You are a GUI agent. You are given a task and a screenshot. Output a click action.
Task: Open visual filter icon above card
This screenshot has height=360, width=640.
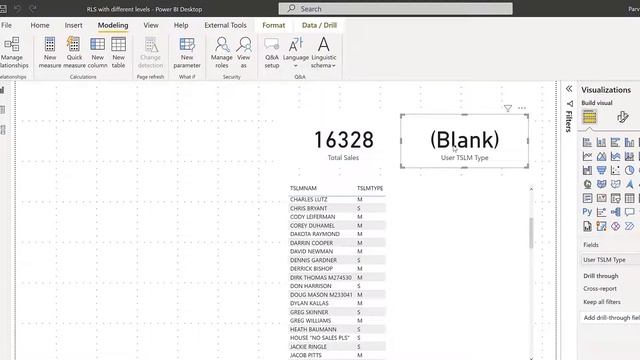(x=508, y=108)
